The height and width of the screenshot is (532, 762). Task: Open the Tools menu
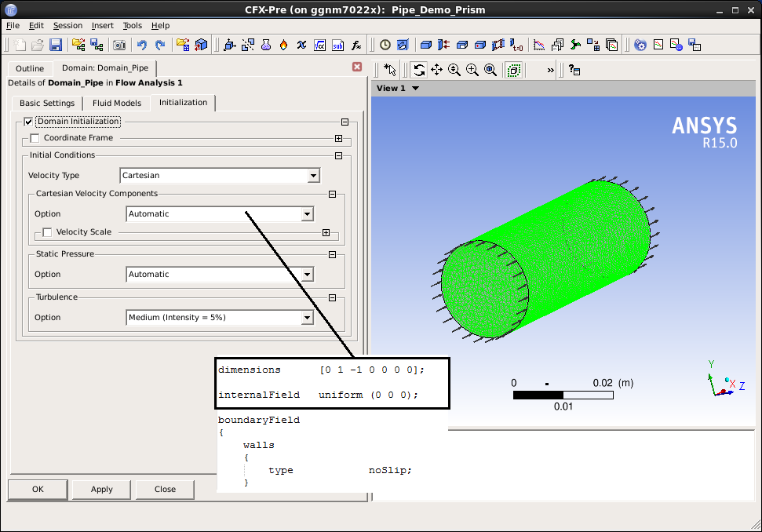[x=132, y=26]
